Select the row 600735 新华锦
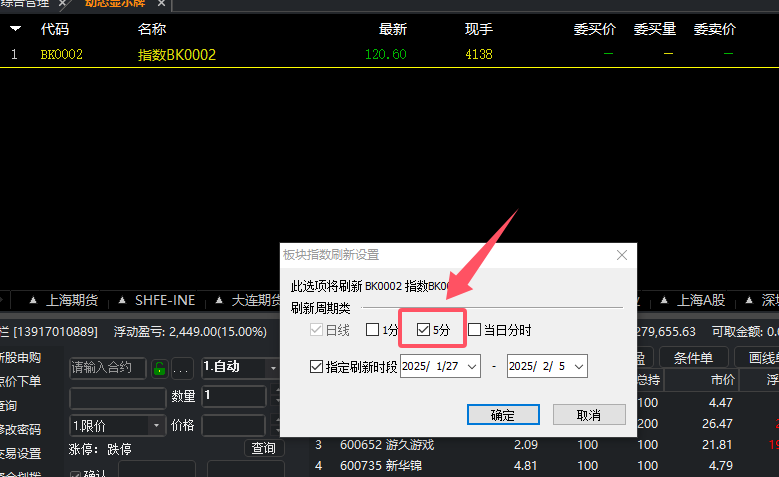This screenshot has height=477, width=779. 381,466
